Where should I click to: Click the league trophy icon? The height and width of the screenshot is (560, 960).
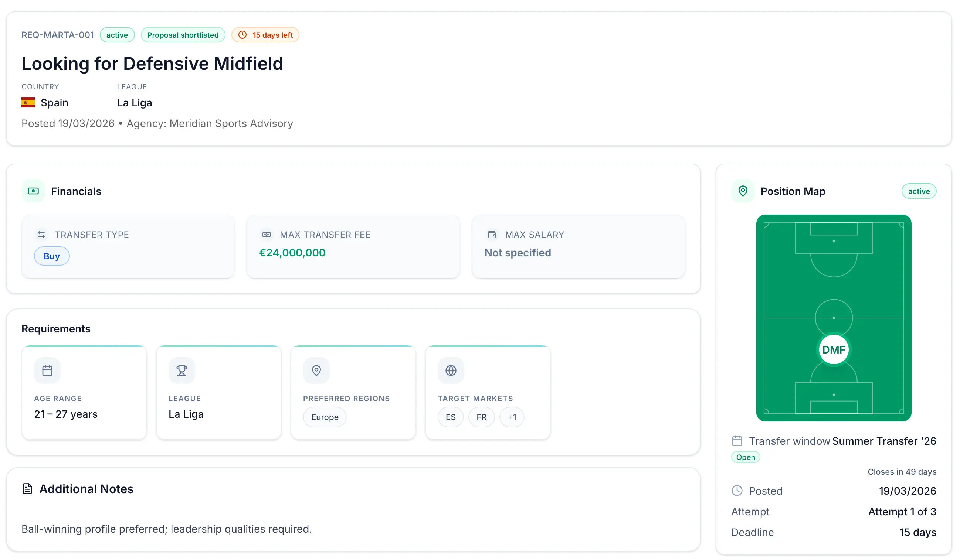coord(182,371)
